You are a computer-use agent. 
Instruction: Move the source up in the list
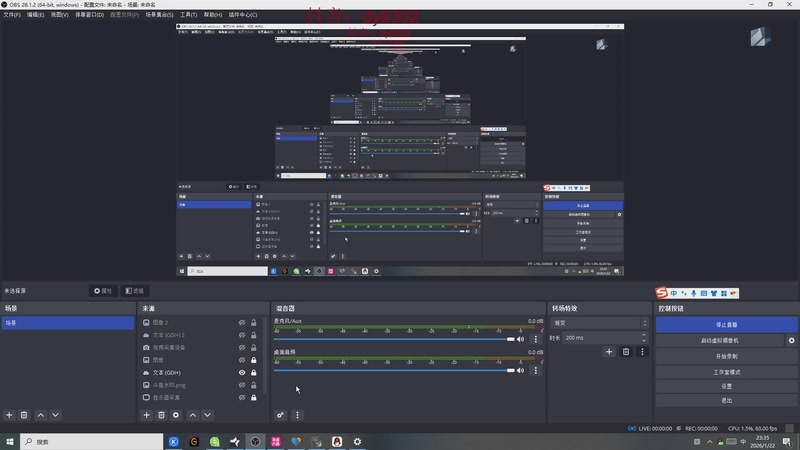pyautogui.click(x=193, y=415)
